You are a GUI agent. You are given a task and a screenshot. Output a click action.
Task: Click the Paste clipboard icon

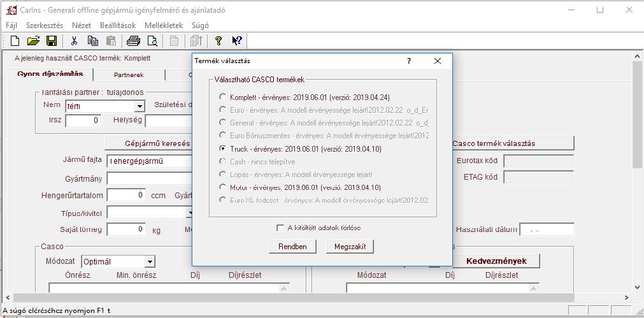(111, 40)
